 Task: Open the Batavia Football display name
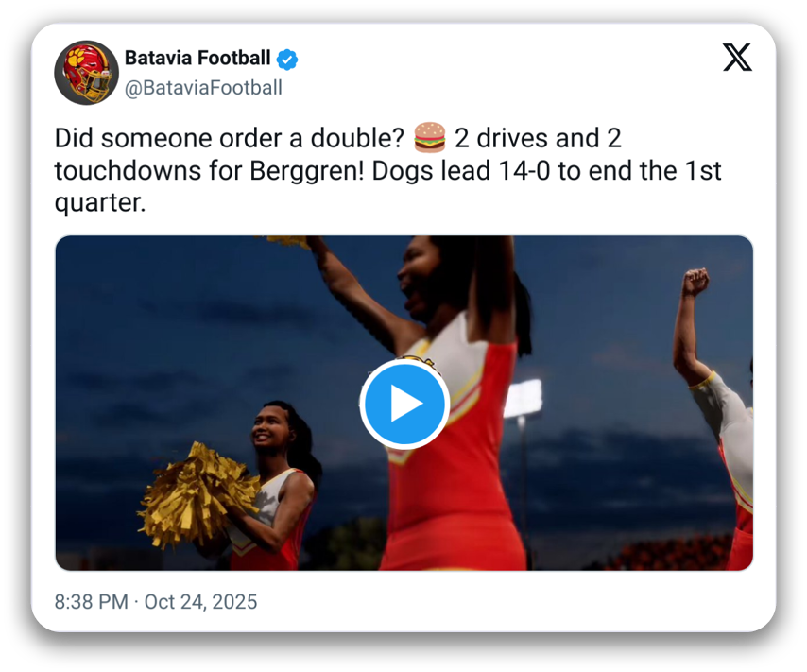coord(198,59)
